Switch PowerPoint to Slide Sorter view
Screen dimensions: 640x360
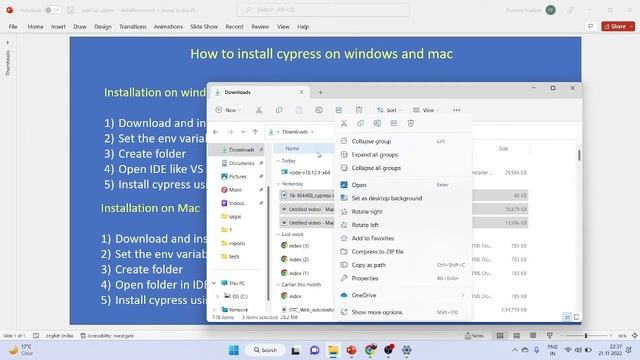516,336
